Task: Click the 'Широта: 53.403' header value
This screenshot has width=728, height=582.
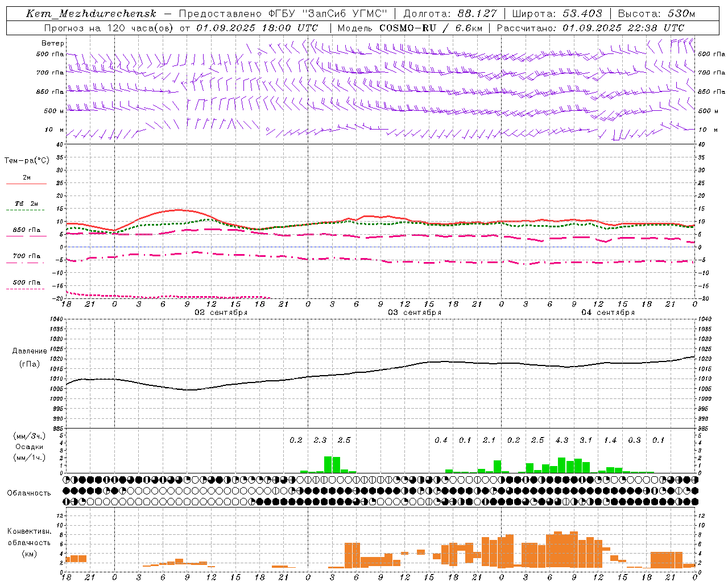Action: click(x=557, y=14)
